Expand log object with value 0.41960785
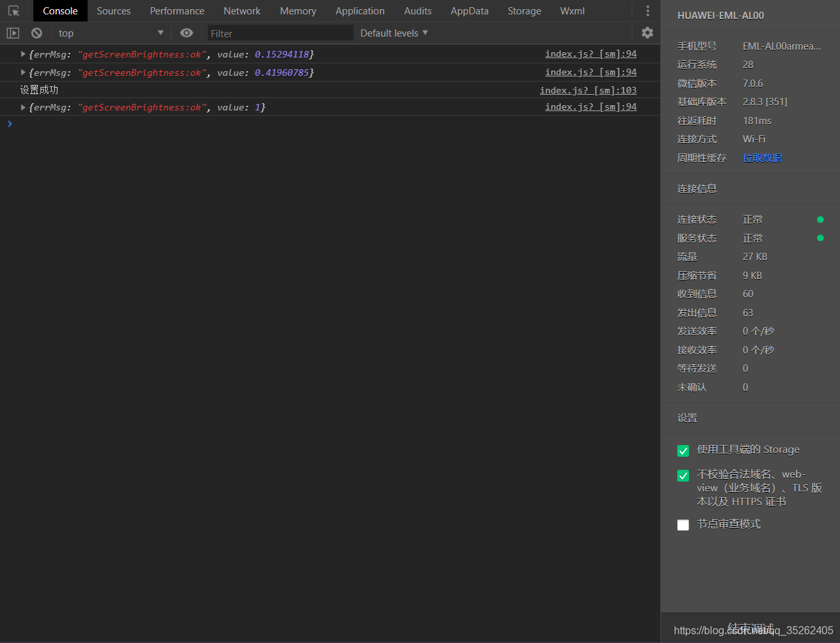The height and width of the screenshot is (643, 840). tap(23, 73)
